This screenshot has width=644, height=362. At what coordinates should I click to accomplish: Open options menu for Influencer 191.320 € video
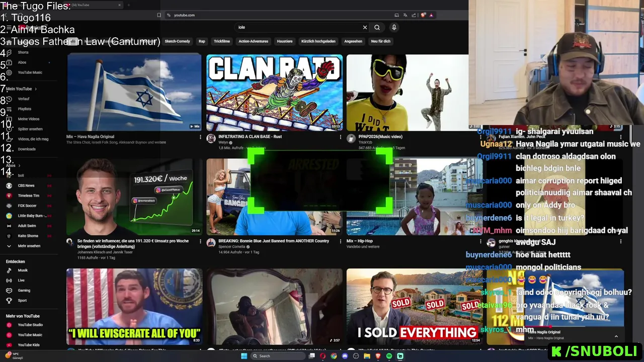pos(200,241)
